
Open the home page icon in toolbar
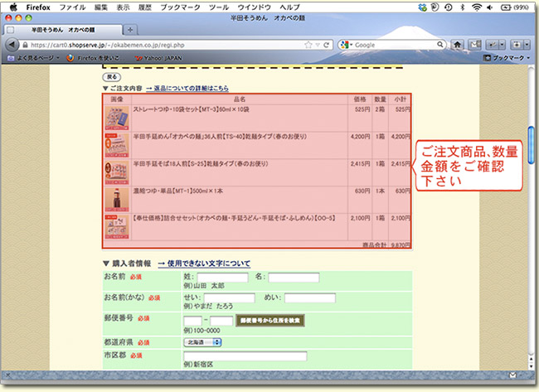[x=458, y=44]
